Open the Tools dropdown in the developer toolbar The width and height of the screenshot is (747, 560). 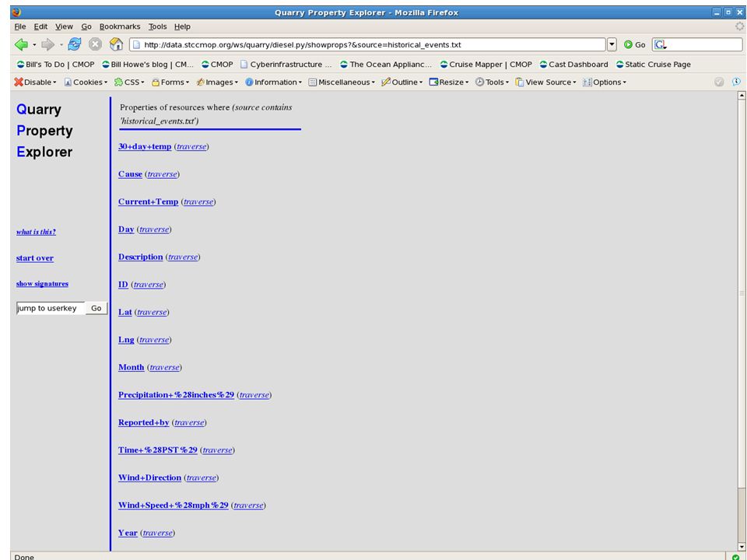pos(492,82)
